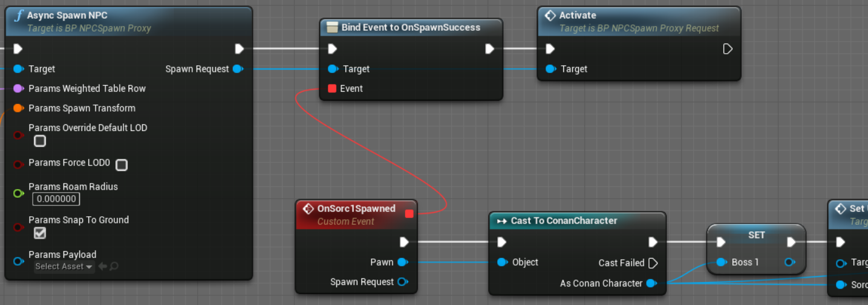This screenshot has height=305, width=868.
Task: Click the use-selected arrow icon beside Select Asset
Action: tap(103, 266)
